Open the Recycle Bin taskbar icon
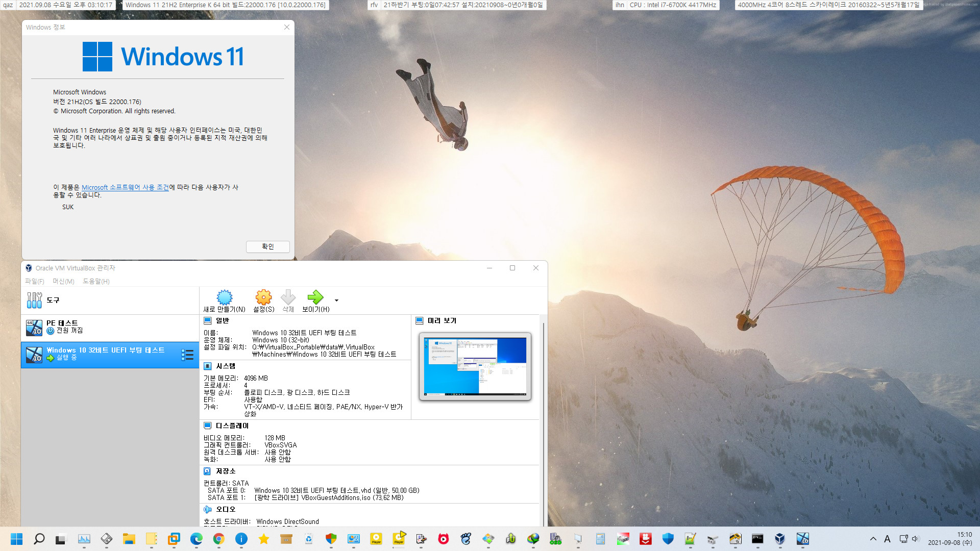This screenshot has height=551, width=980. (x=308, y=539)
